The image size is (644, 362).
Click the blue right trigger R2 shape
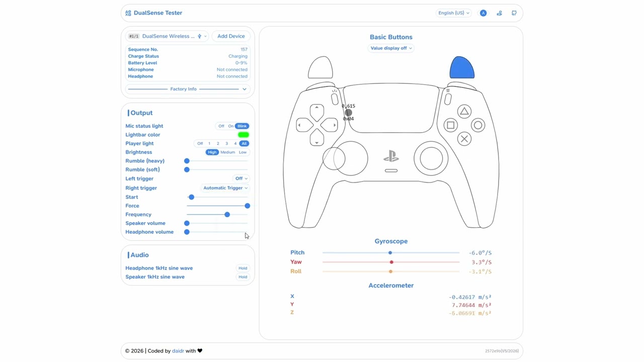pyautogui.click(x=462, y=68)
